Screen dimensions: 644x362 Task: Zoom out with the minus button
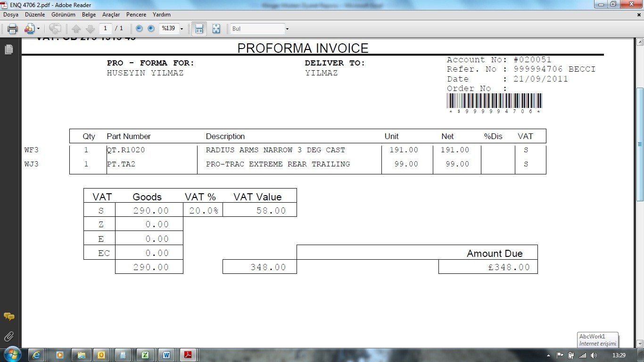coord(139,29)
